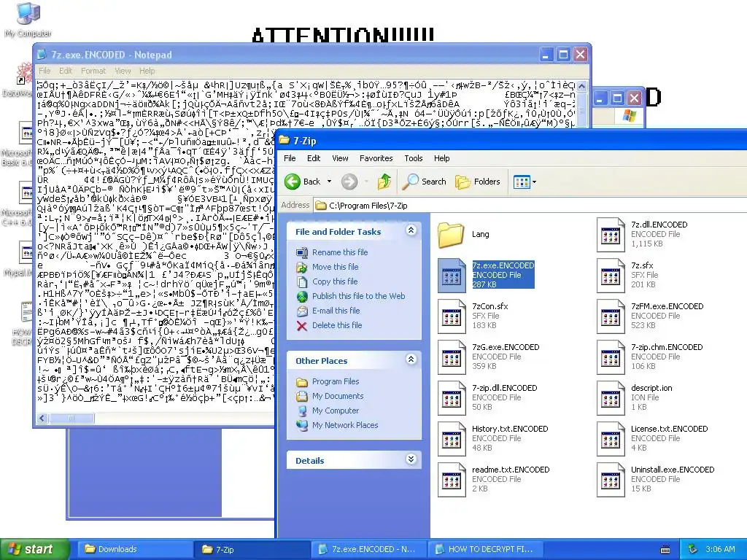Click Move this file link
Screen dimensions: 747x560
pos(336,267)
